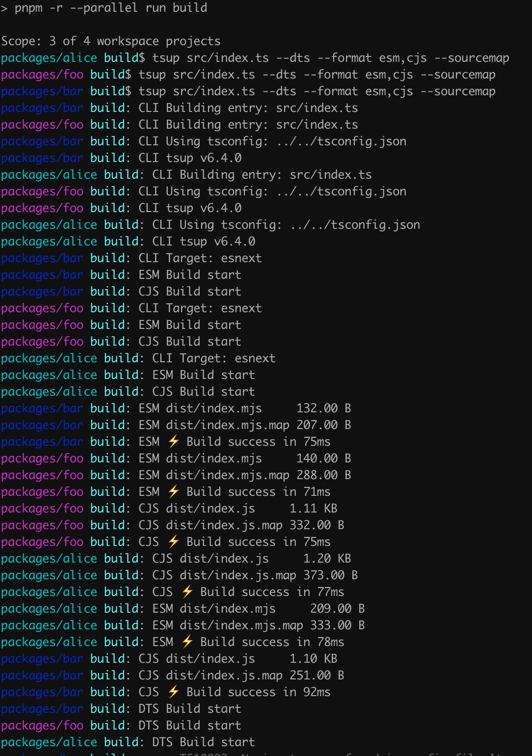The width and height of the screenshot is (532, 756).
Task: Click the lightning bolt in bar's 92ms CJS success line
Action: [173, 692]
